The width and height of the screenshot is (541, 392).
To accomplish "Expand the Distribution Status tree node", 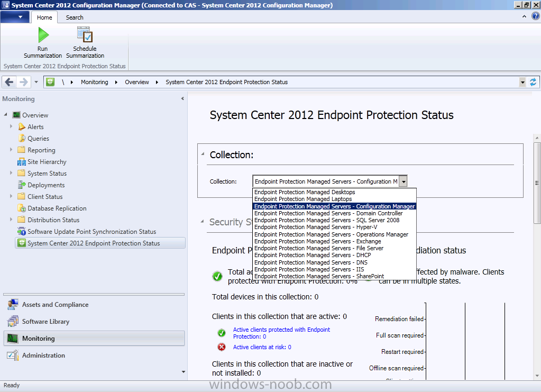I will (x=11, y=219).
